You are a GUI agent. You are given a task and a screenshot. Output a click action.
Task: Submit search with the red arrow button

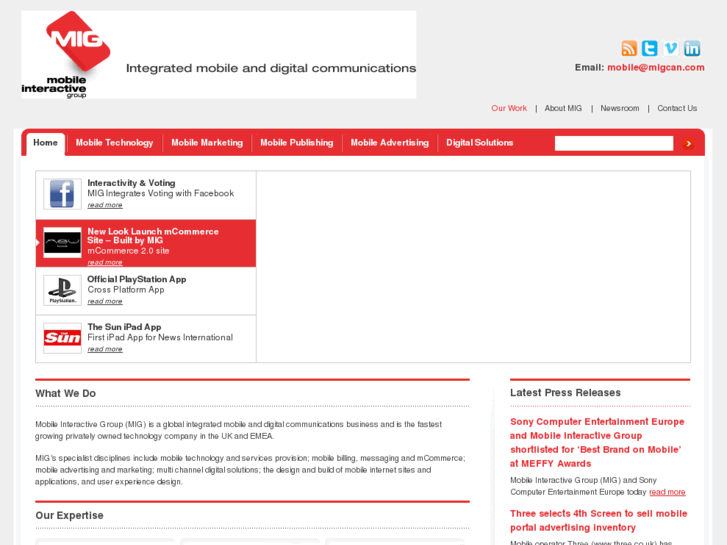point(689,143)
